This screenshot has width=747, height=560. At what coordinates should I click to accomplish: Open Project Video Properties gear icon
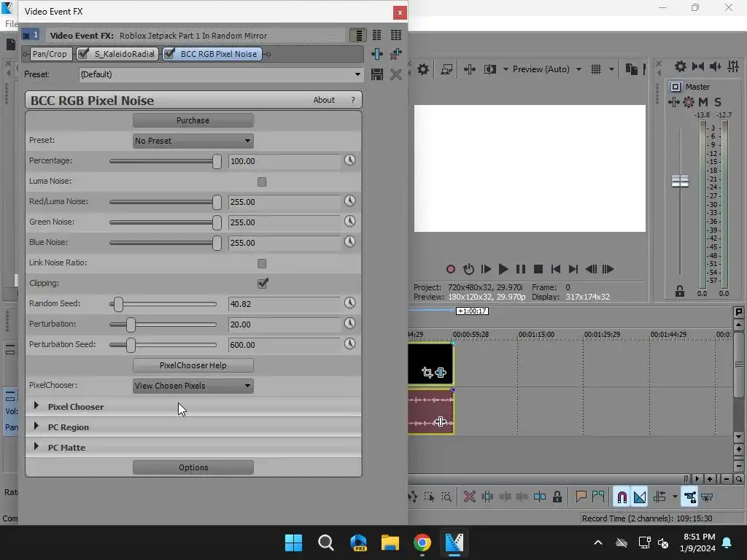tap(422, 69)
